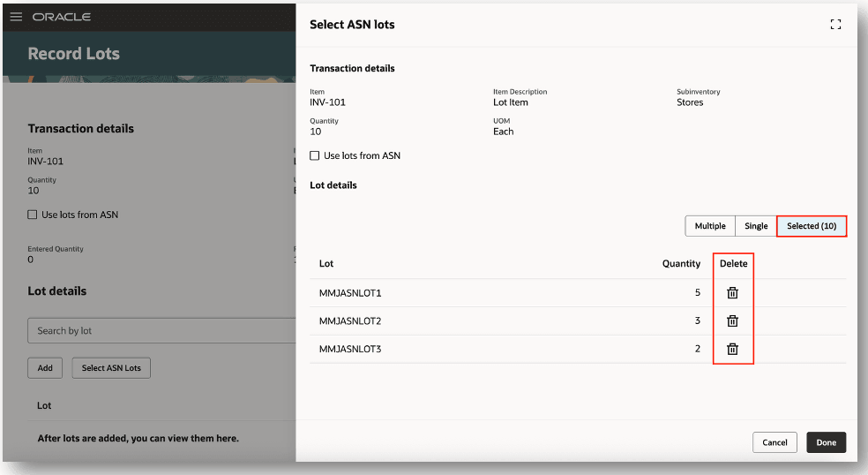The height and width of the screenshot is (475, 868).
Task: Toggle Use lots from ASN on Record Lots page
Action: tap(33, 215)
